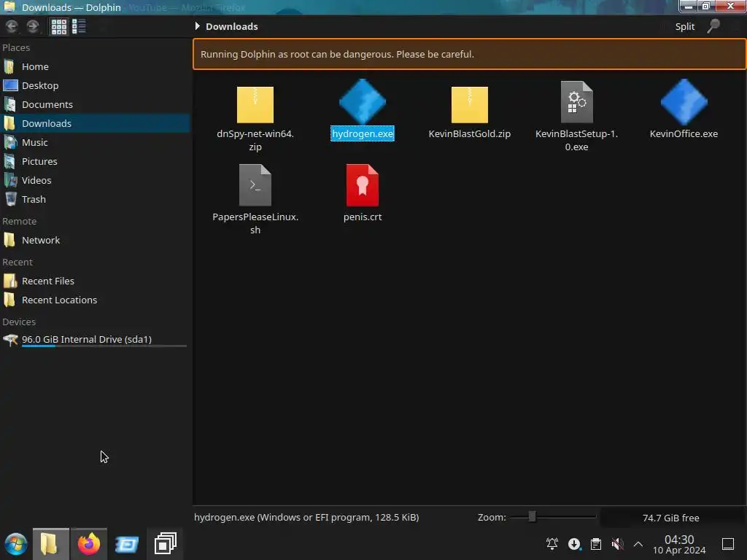This screenshot has width=747, height=560.
Task: Open Pictures in Places
Action: point(96,161)
